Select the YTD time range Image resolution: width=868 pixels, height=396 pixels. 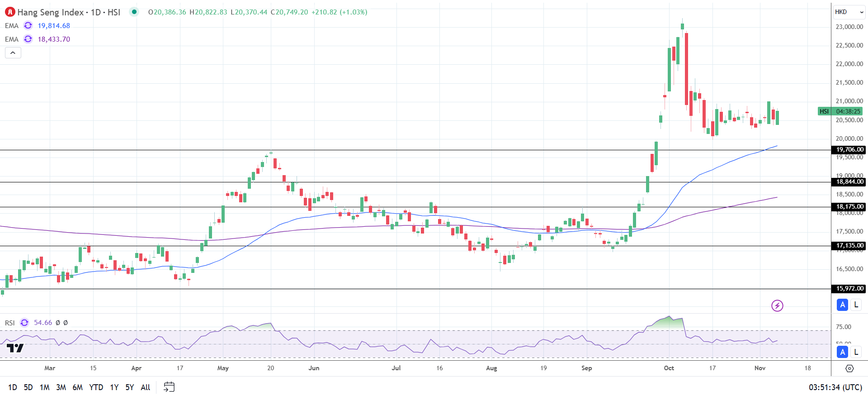pos(96,387)
